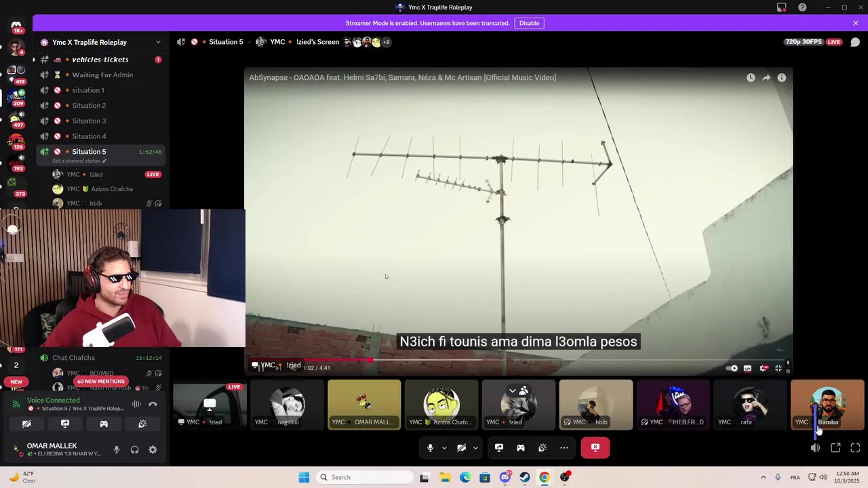Screen dimensions: 868x488
Task: Click NEW unread indicator in server list
Action: [16, 382]
